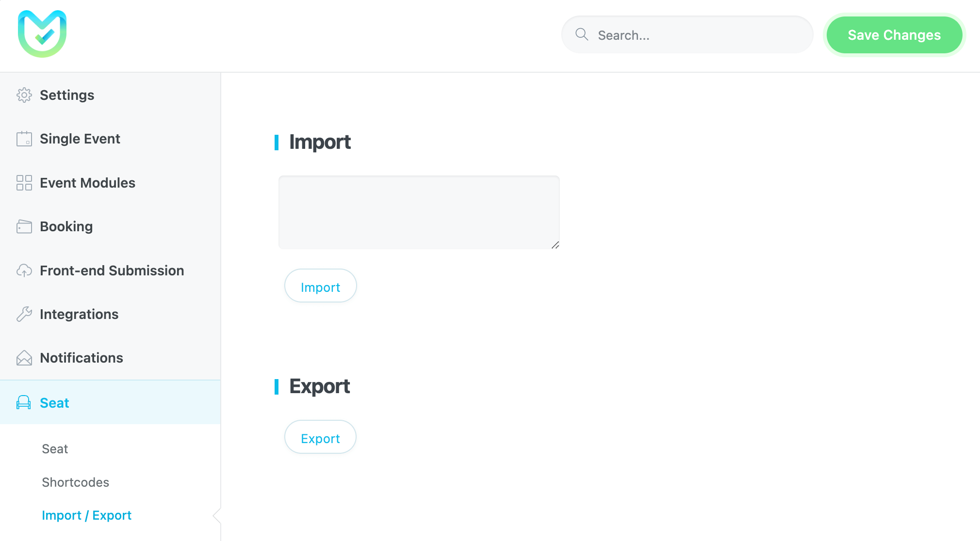Click the Event Modules grid icon
The height and width of the screenshot is (541, 980).
24,183
